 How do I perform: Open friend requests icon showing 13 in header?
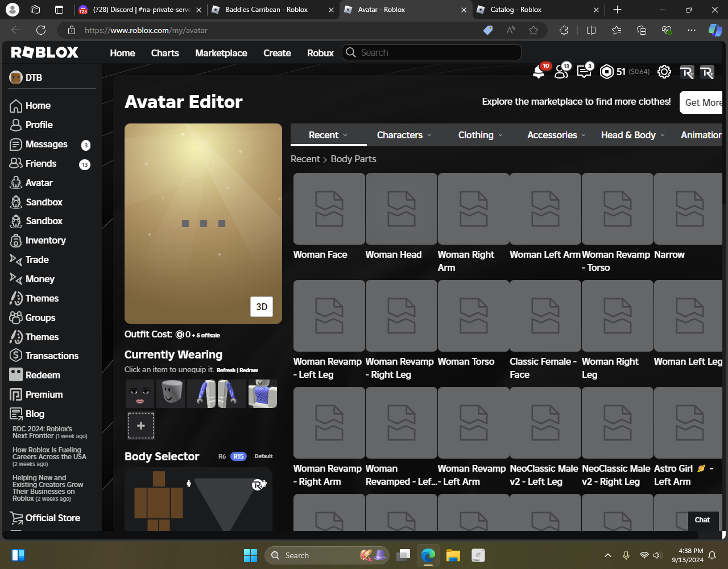(x=562, y=71)
